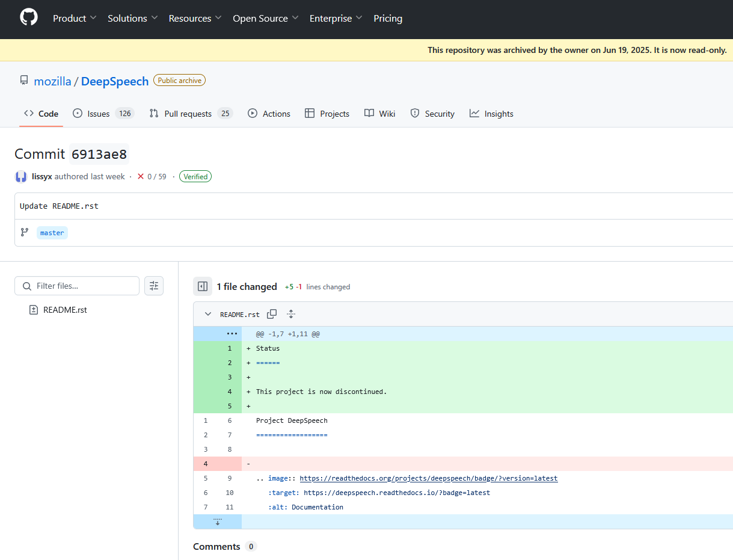This screenshot has height=560, width=733.
Task: Click the branch icon beside master
Action: pos(25,232)
